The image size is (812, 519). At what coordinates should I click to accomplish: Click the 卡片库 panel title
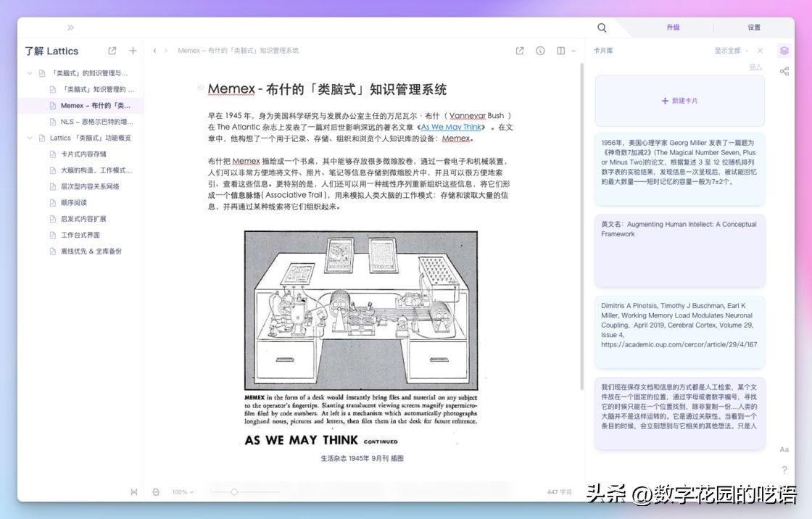point(603,51)
